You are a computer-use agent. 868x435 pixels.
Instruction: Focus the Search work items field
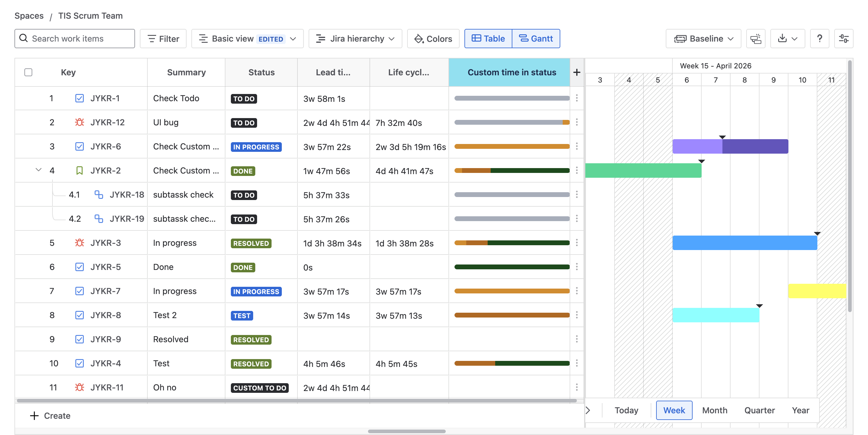[x=75, y=38]
